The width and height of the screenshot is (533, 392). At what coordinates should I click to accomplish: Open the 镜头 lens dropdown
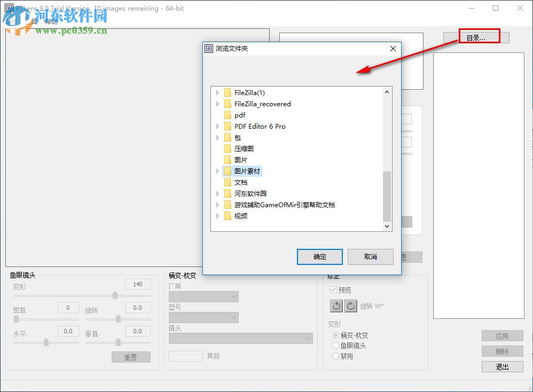(x=241, y=338)
